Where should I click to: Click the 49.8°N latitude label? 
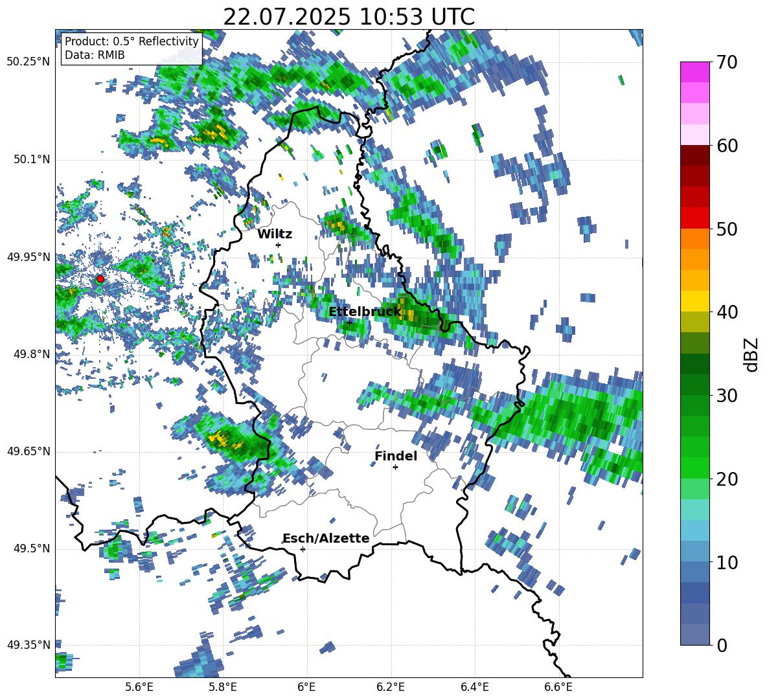pos(31,354)
